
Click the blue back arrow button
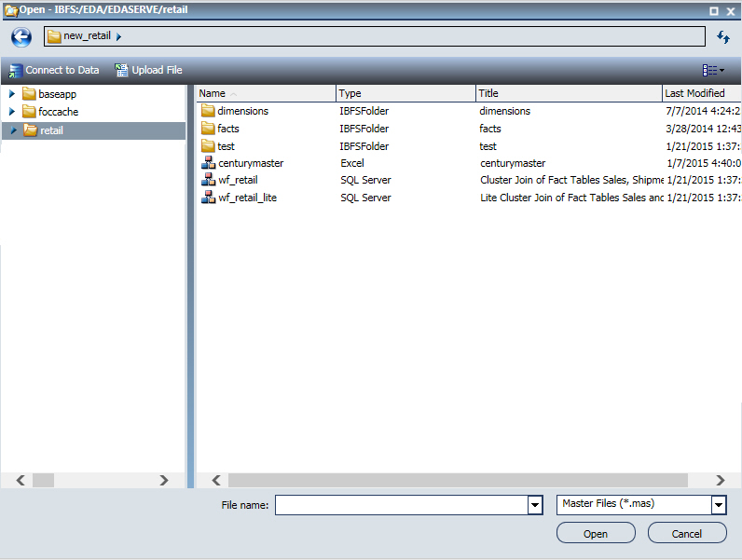[x=21, y=37]
